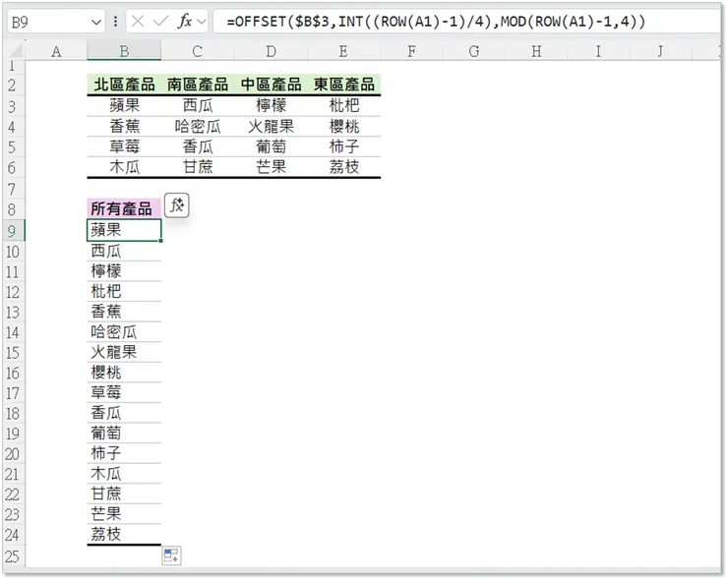Click cell E3 containing 枇杷
Image resolution: width=728 pixels, height=580 pixels.
pos(344,106)
